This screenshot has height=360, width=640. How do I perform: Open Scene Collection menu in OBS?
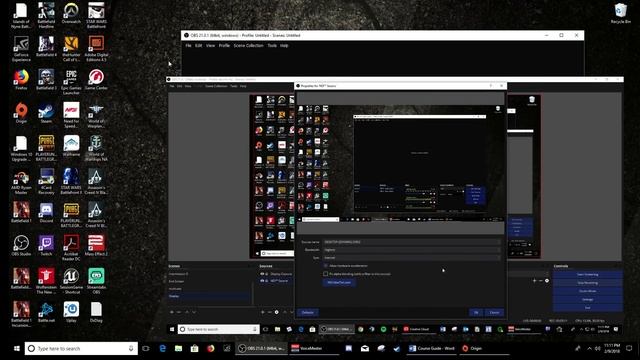tap(248, 46)
